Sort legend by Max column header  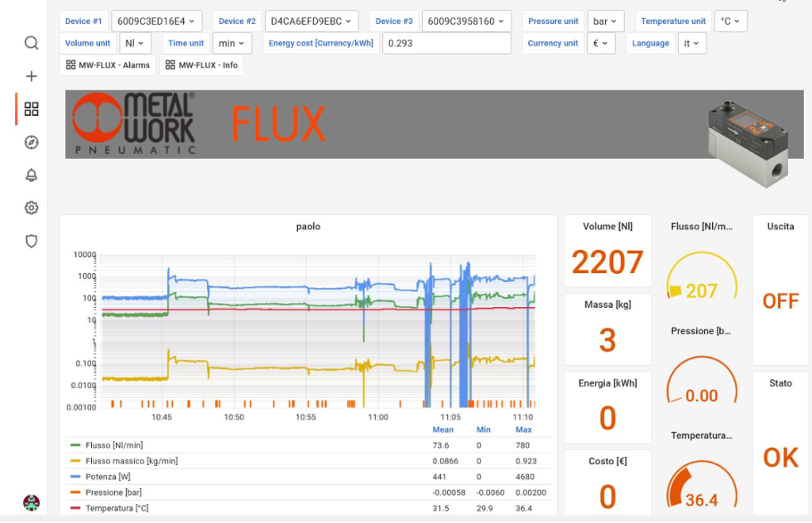click(x=523, y=429)
